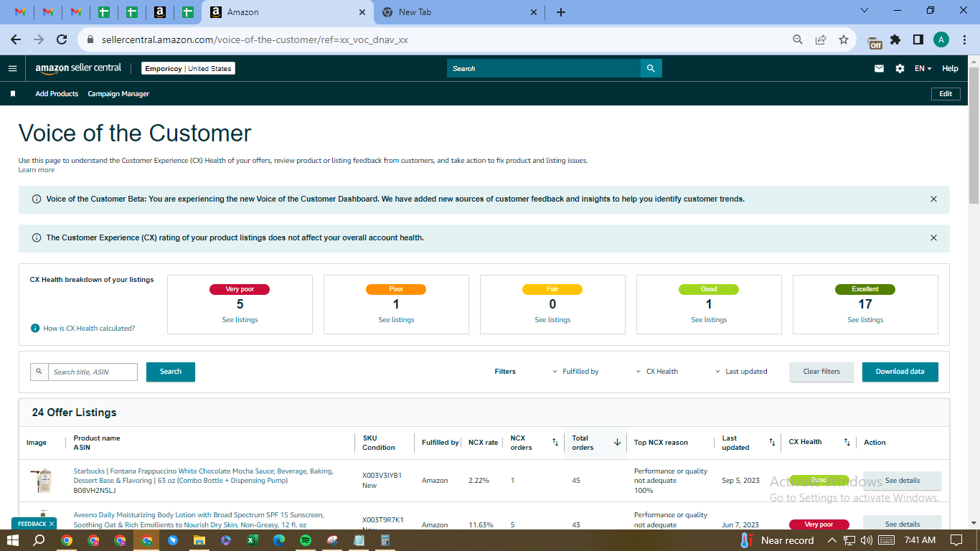Open Excel from the taskbar

click(x=253, y=540)
